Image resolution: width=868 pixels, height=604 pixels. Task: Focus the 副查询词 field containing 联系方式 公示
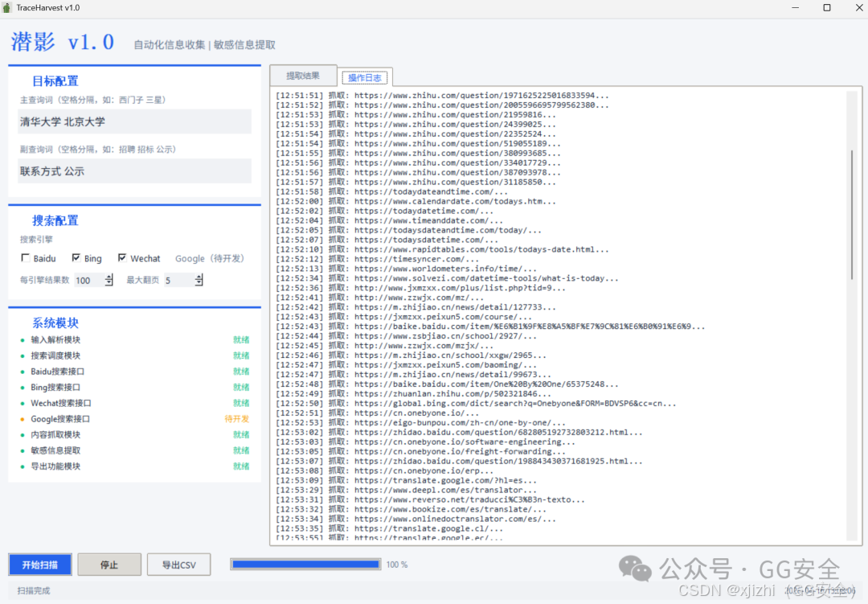[x=134, y=171]
